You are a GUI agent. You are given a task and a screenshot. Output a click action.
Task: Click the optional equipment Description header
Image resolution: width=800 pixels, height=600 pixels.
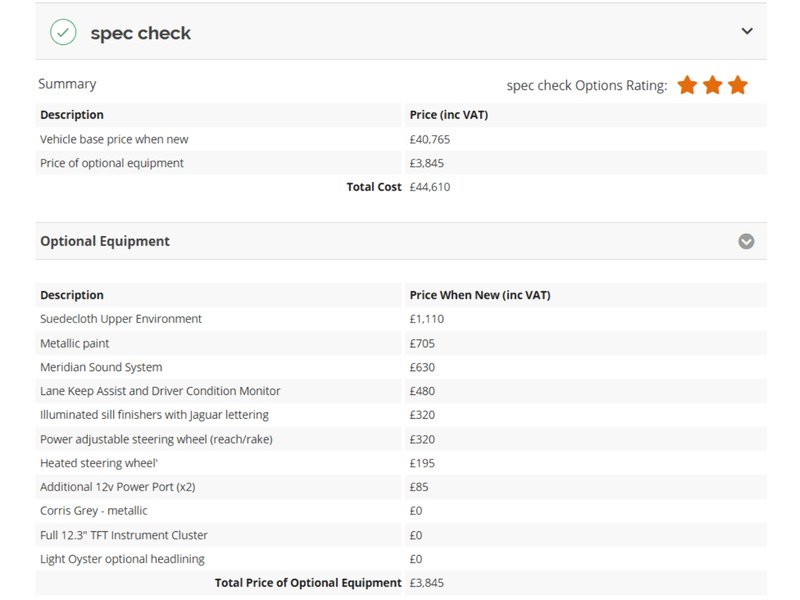tap(72, 295)
